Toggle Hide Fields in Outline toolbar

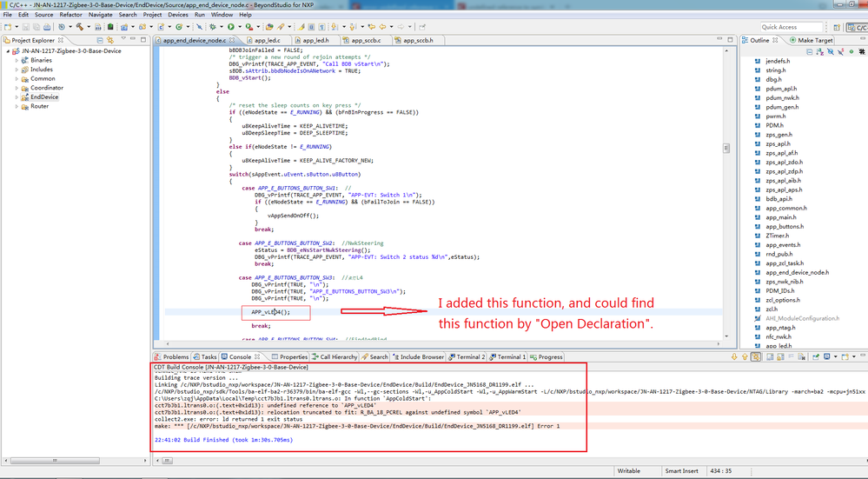point(831,51)
